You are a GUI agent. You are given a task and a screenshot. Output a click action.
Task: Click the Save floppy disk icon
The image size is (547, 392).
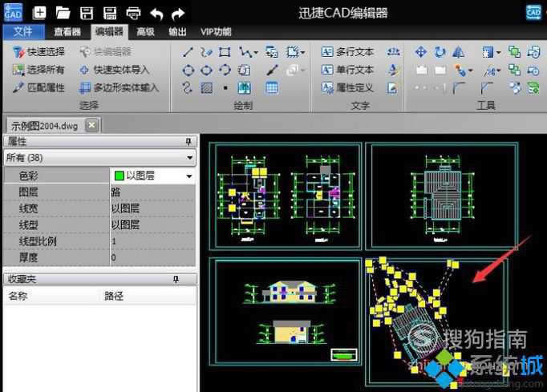(x=87, y=14)
